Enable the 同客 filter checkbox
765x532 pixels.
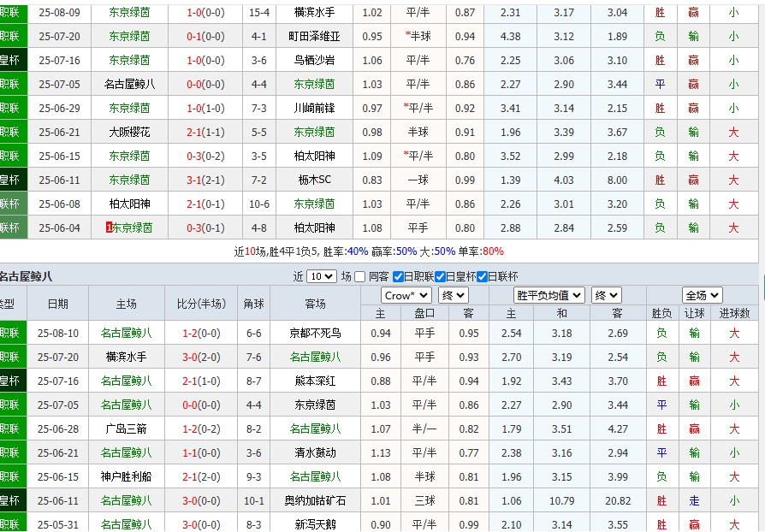coord(359,276)
